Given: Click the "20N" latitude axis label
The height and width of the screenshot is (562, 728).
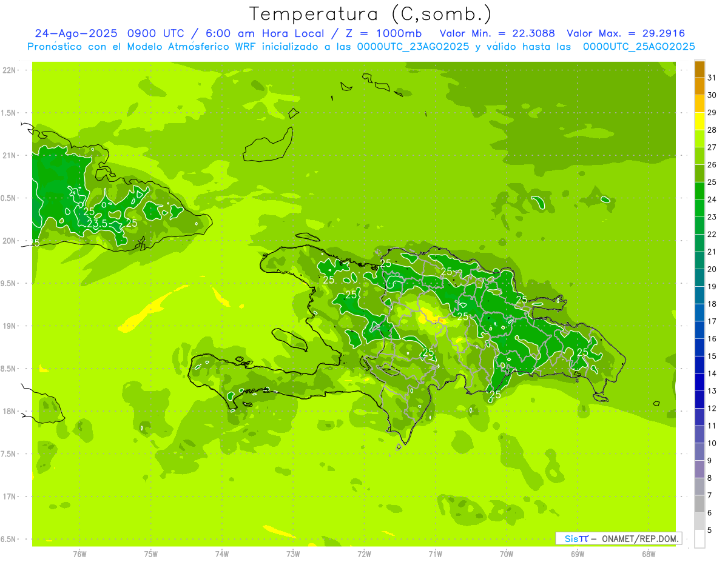Looking at the screenshot, I should 8,241.
